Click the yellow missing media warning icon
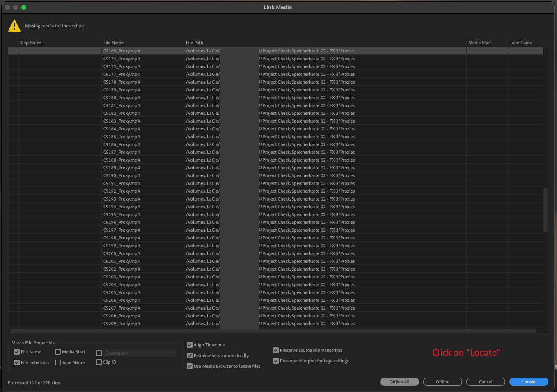This screenshot has height=392, width=557. (x=14, y=26)
